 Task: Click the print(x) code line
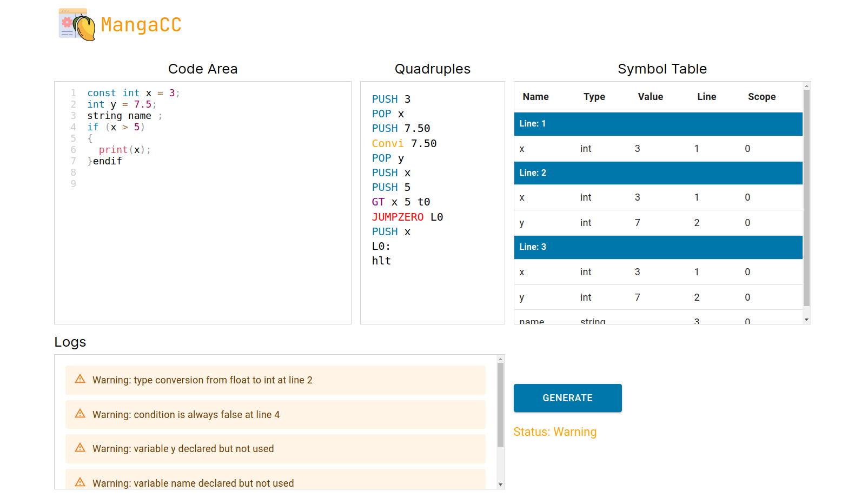[x=125, y=150]
